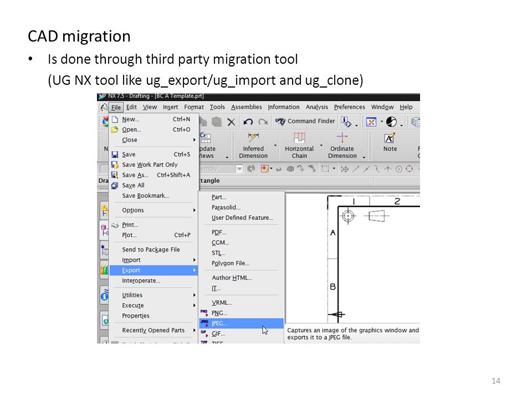The image size is (532, 399).
Task: Open the Window menu
Action: (382, 107)
